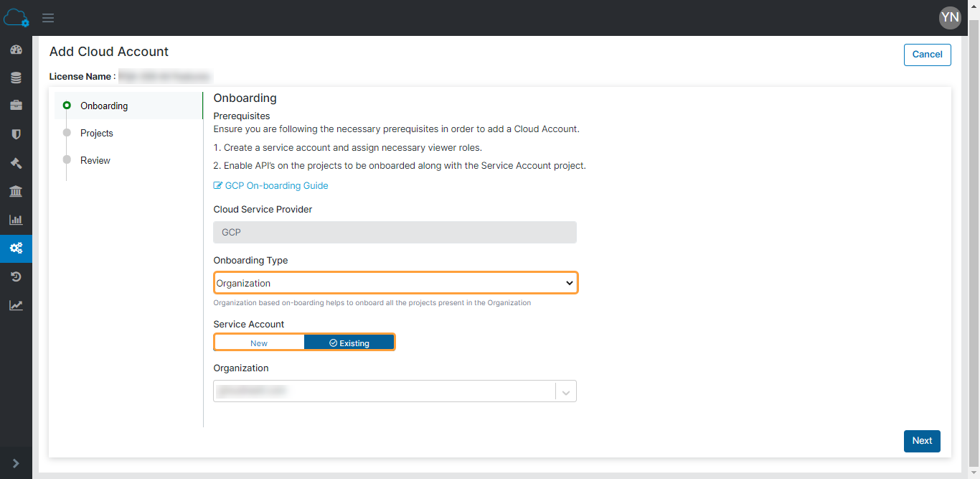
Task: Open the Onboarding Type dropdown
Action: (395, 282)
